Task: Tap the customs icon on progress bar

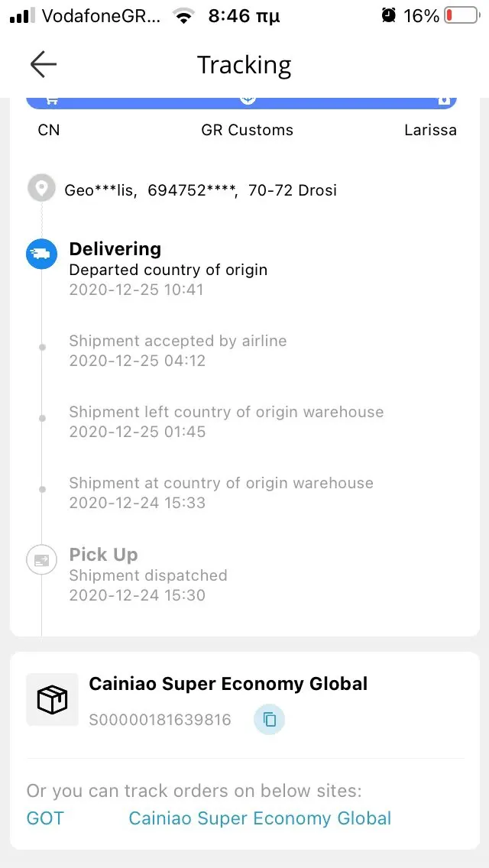Action: click(247, 99)
